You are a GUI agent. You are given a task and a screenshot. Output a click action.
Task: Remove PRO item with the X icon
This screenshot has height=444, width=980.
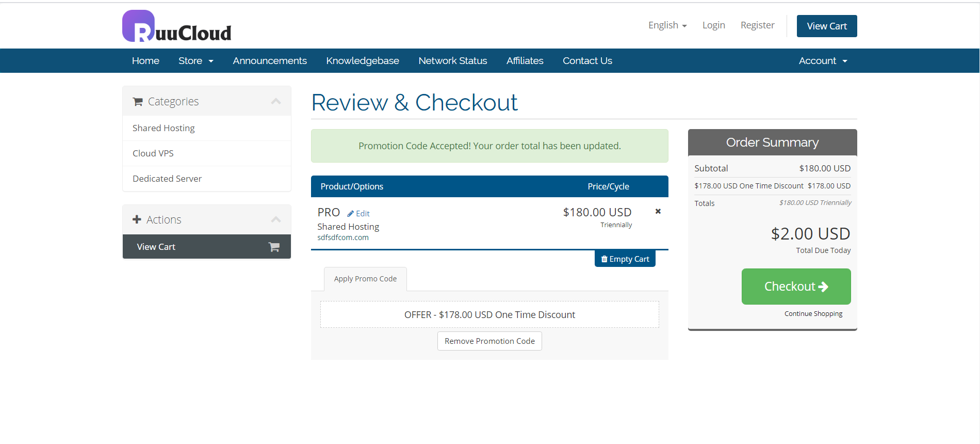[658, 211]
